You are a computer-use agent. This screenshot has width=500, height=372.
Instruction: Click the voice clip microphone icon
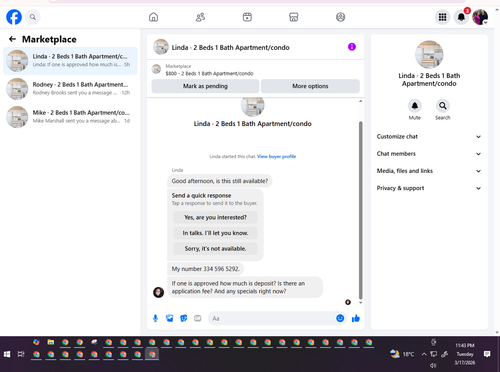tap(155, 318)
